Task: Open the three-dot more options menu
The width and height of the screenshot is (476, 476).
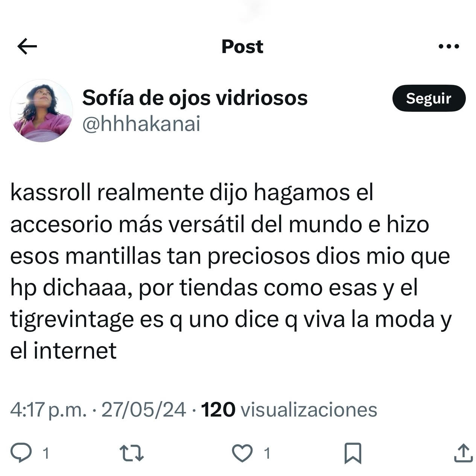Action: pos(449,47)
